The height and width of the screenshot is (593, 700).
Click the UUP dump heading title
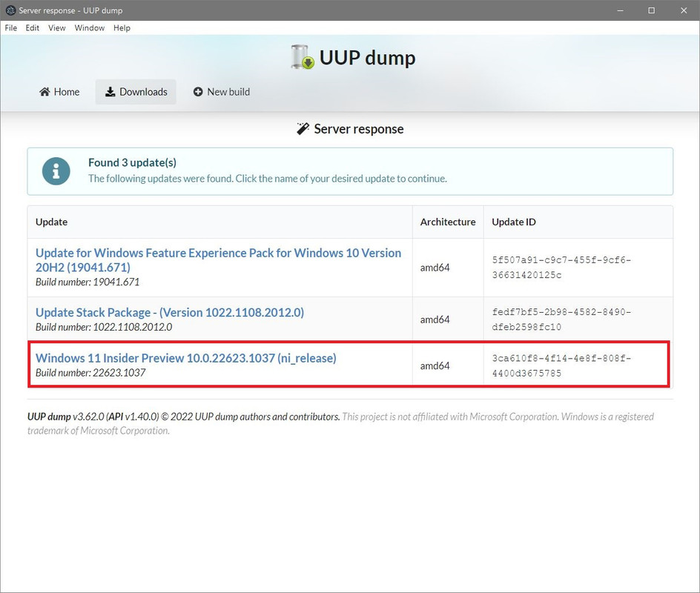click(x=367, y=58)
